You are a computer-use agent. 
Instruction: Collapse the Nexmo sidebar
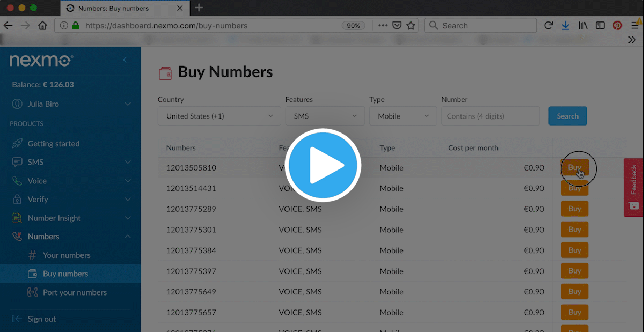[x=125, y=60]
